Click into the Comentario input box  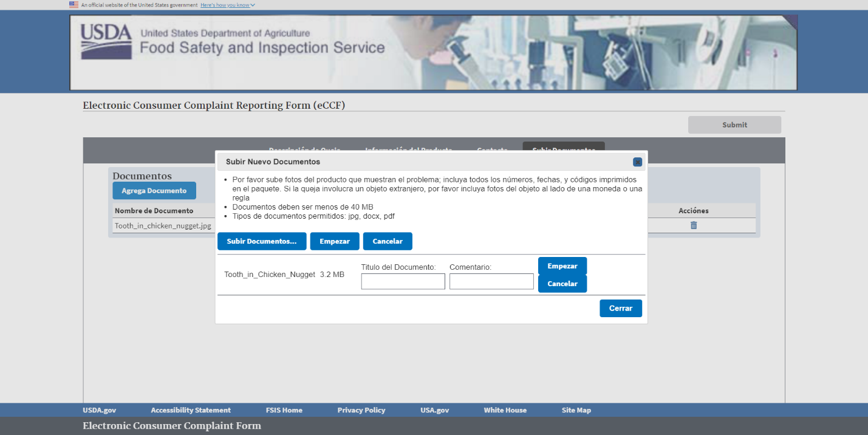click(491, 281)
